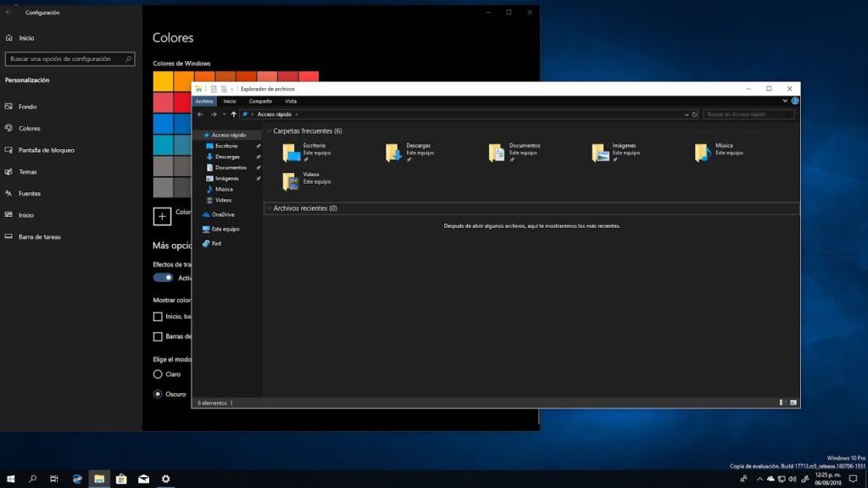Open the Archivo menu in Explorer
This screenshot has width=868, height=488.
click(x=204, y=101)
